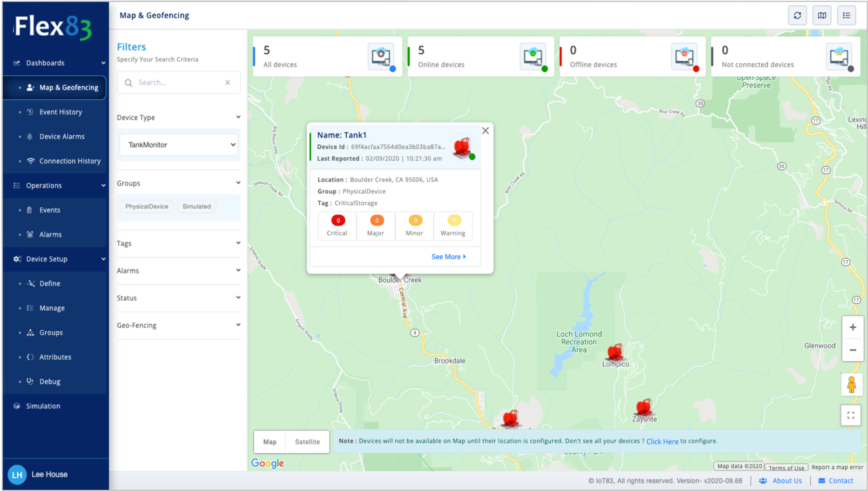
Task: Switch to Satellite view type
Action: 307,442
